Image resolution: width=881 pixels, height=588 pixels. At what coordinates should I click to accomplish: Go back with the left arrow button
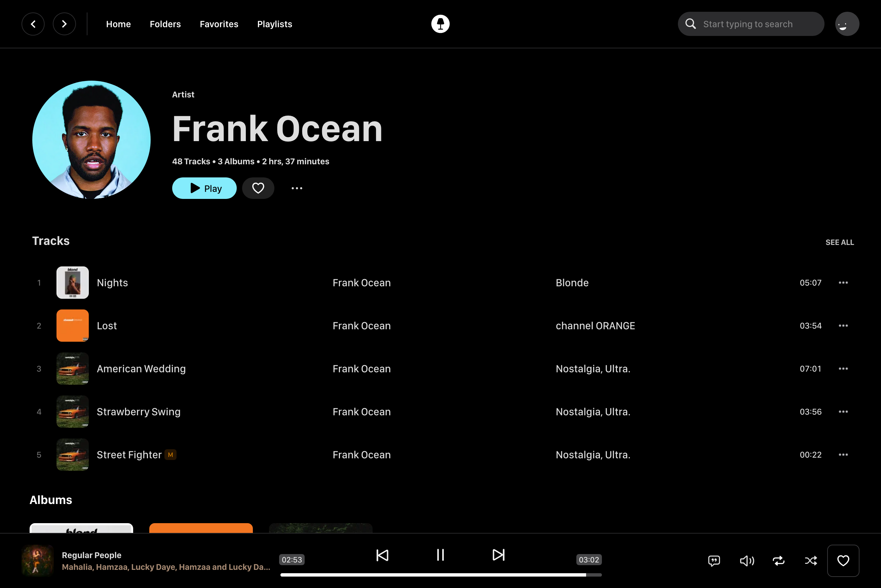click(x=33, y=24)
